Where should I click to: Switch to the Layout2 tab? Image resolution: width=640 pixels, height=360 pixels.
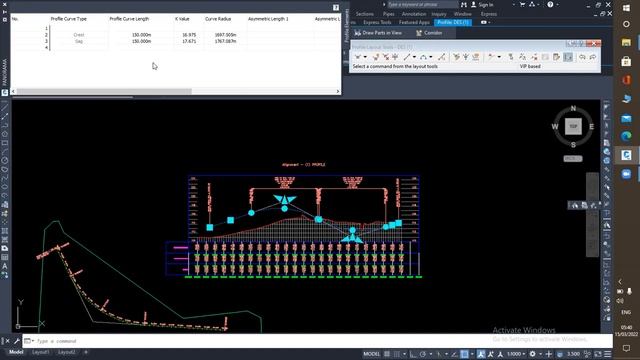pos(66,352)
